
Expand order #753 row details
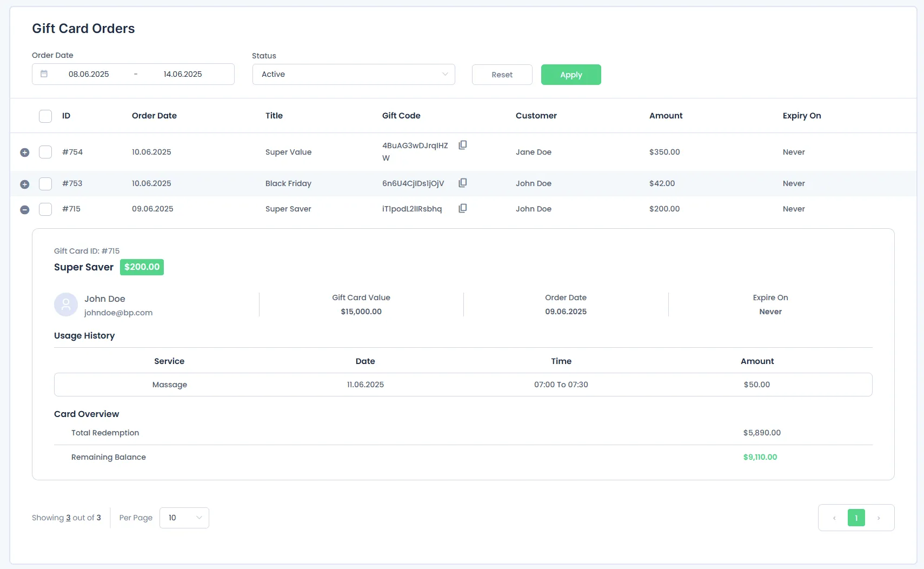(24, 184)
